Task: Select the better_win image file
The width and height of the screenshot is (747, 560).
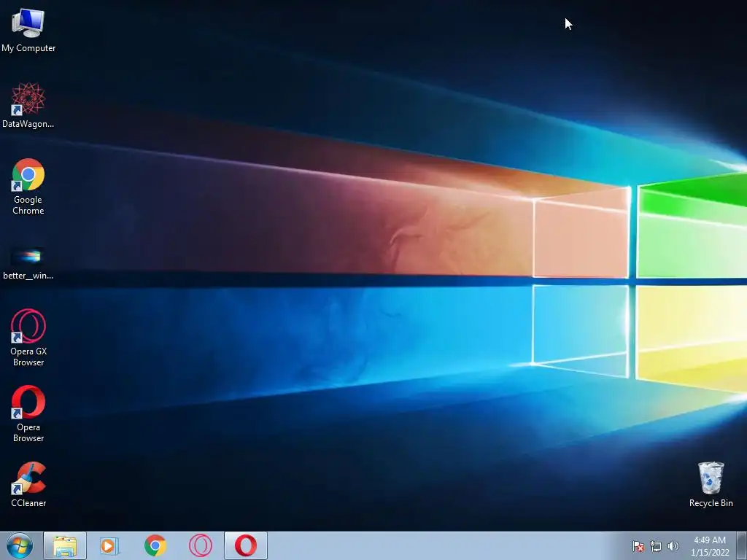Action: [28, 263]
